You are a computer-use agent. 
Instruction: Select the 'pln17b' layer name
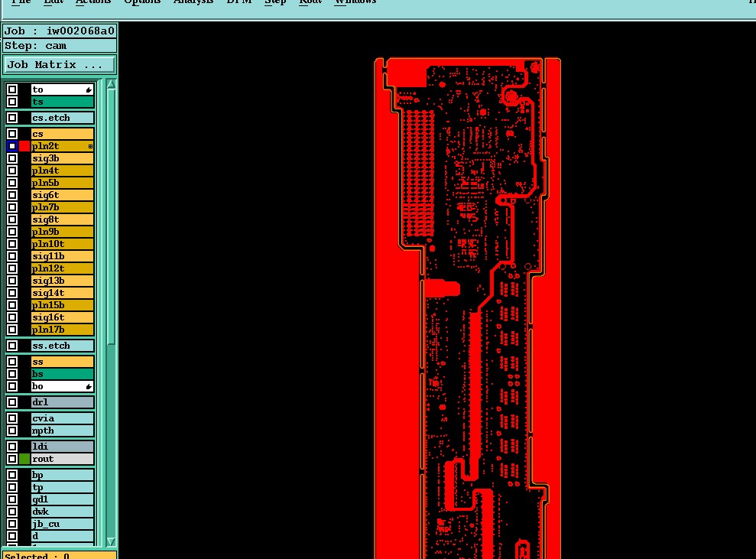tap(62, 330)
